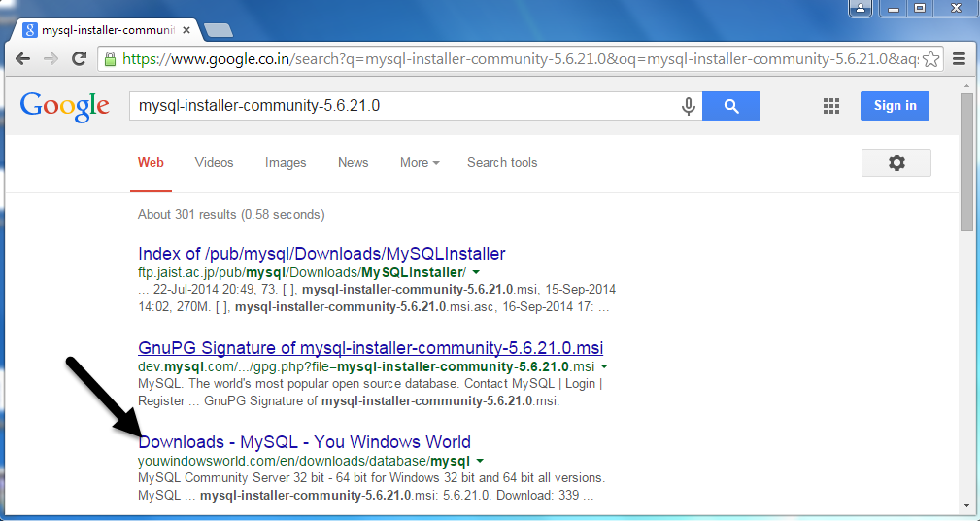Viewport: 980px width, 521px height.
Task: Open the search settings gear button
Action: pyautogui.click(x=896, y=162)
